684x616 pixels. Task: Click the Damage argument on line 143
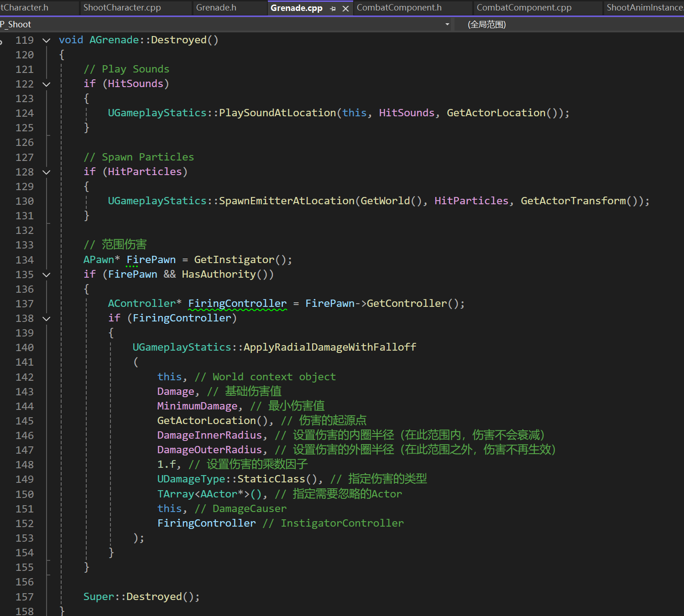click(176, 391)
